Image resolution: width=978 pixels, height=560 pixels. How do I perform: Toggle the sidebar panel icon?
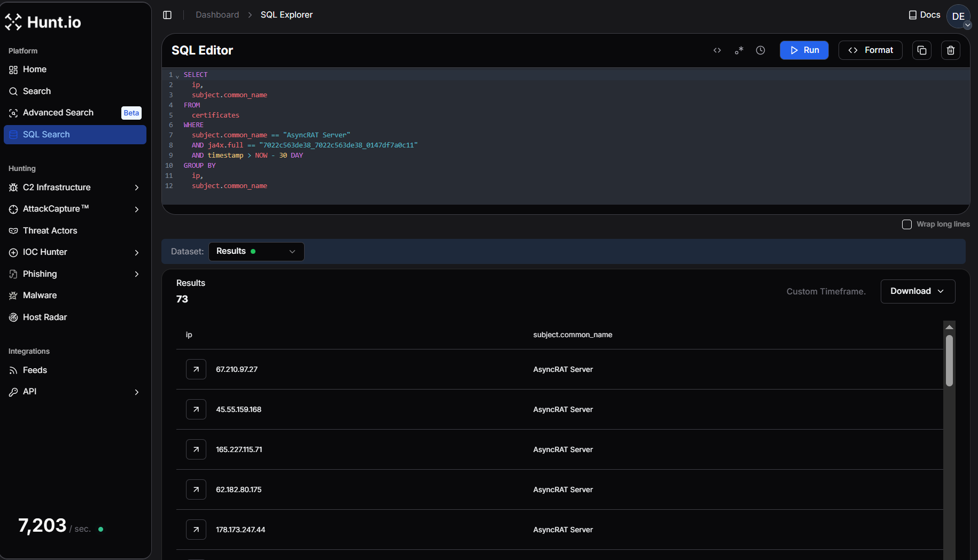click(167, 15)
